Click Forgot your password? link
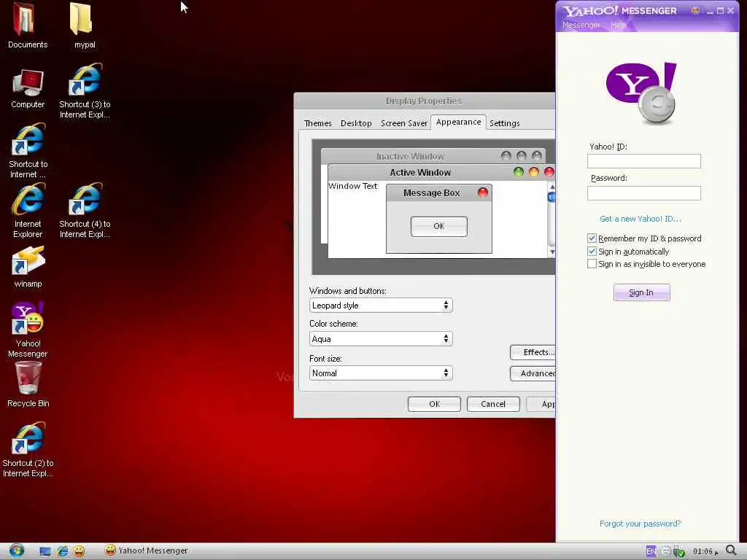 pyautogui.click(x=640, y=524)
